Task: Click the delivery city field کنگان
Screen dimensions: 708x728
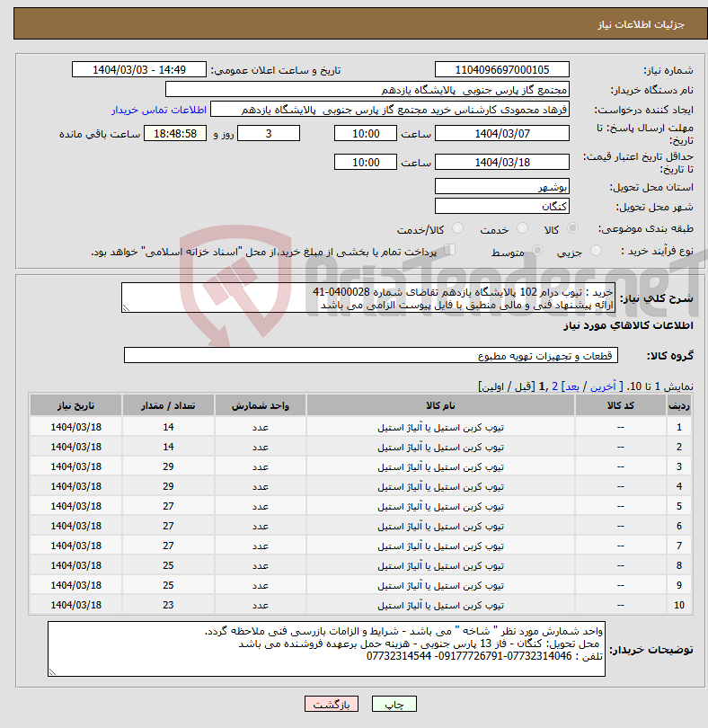Action: [x=502, y=206]
